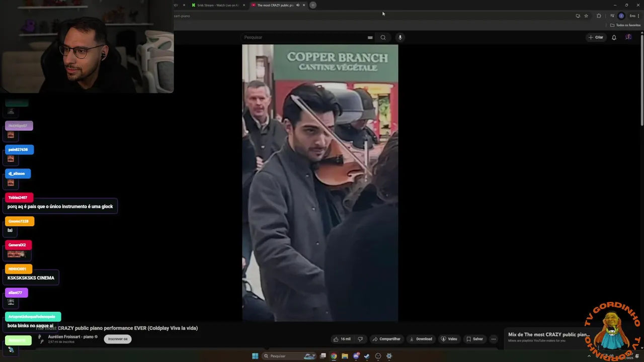Dislike the video with thumbs-down
The height and width of the screenshot is (362, 644).
pyautogui.click(x=360, y=339)
